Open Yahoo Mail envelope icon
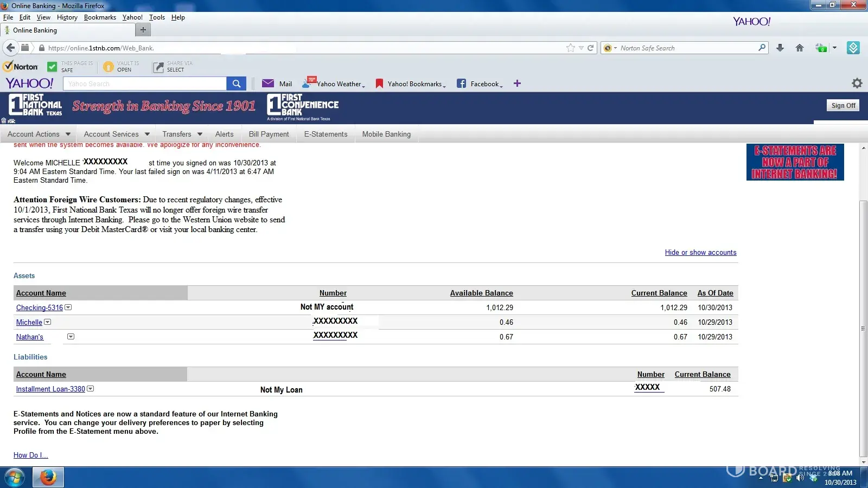The height and width of the screenshot is (488, 868). [x=268, y=84]
